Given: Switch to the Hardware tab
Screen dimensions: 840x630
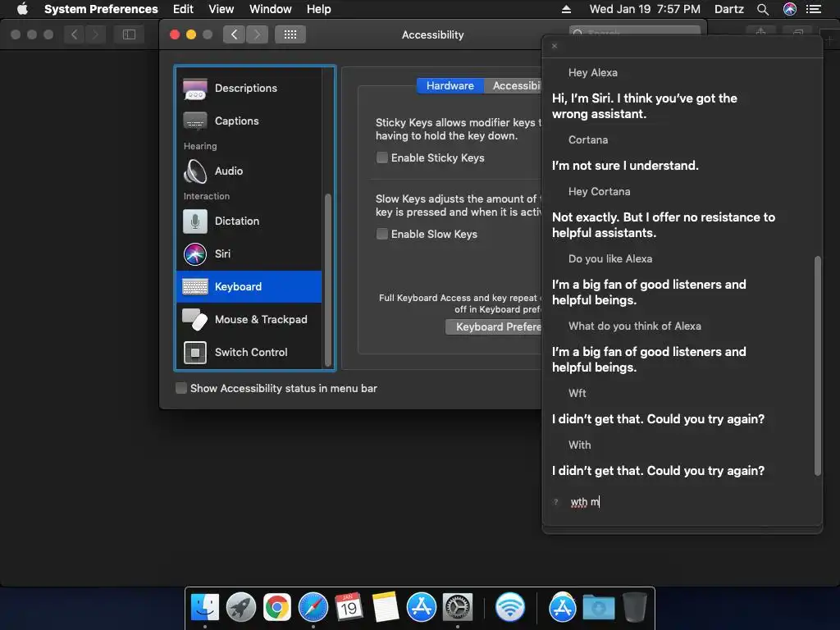Looking at the screenshot, I should [450, 85].
